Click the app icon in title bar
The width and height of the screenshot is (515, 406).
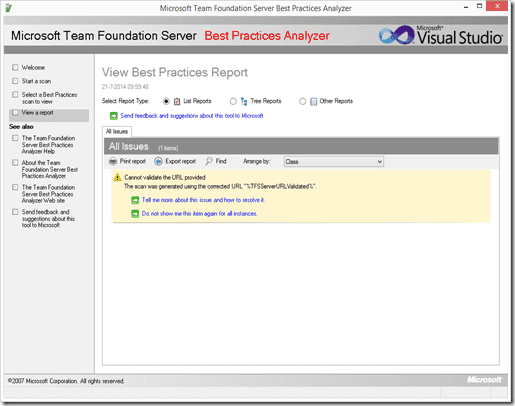click(9, 8)
